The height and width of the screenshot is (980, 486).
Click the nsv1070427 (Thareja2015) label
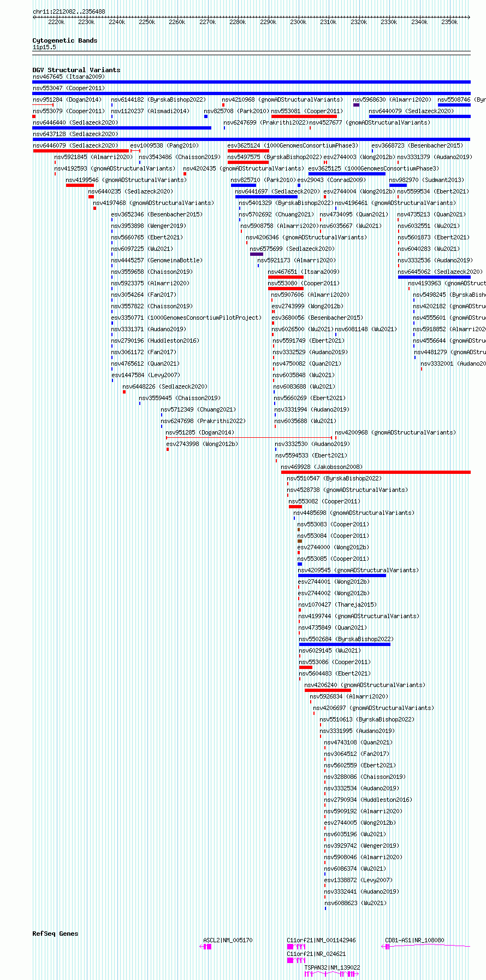pyautogui.click(x=337, y=605)
